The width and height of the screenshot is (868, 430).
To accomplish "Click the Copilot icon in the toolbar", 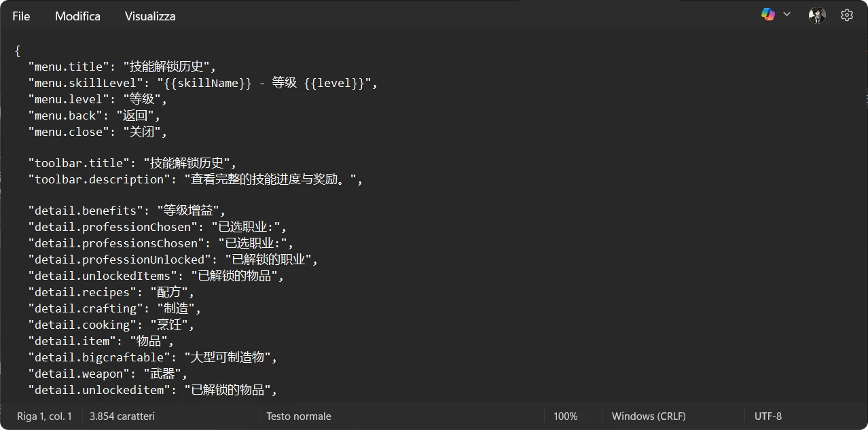I will click(768, 14).
